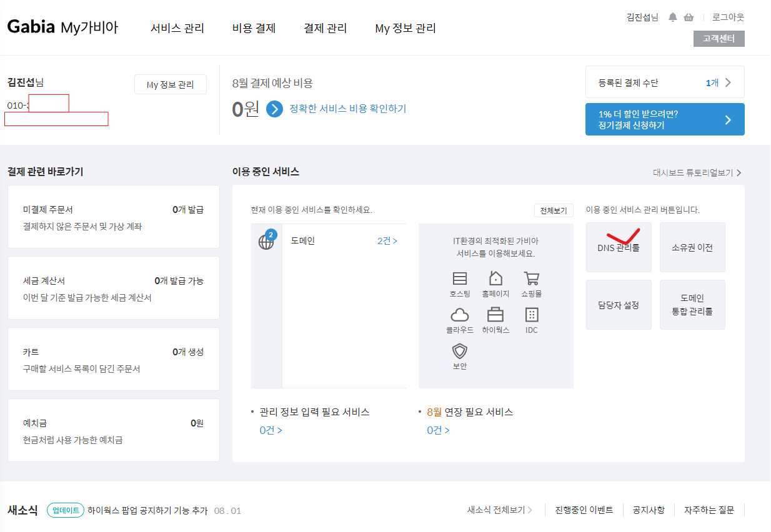This screenshot has height=532, width=771.
Task: Expand 등록된 결제 수단 with chevron
Action: pos(664,82)
